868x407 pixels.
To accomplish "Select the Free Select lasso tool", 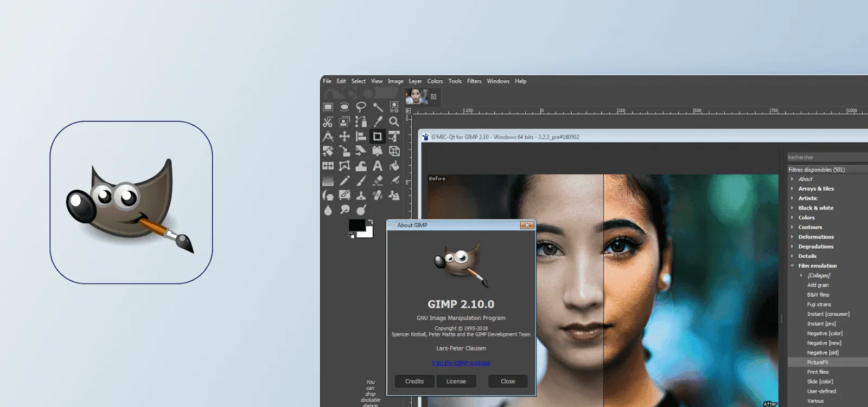I will [361, 107].
